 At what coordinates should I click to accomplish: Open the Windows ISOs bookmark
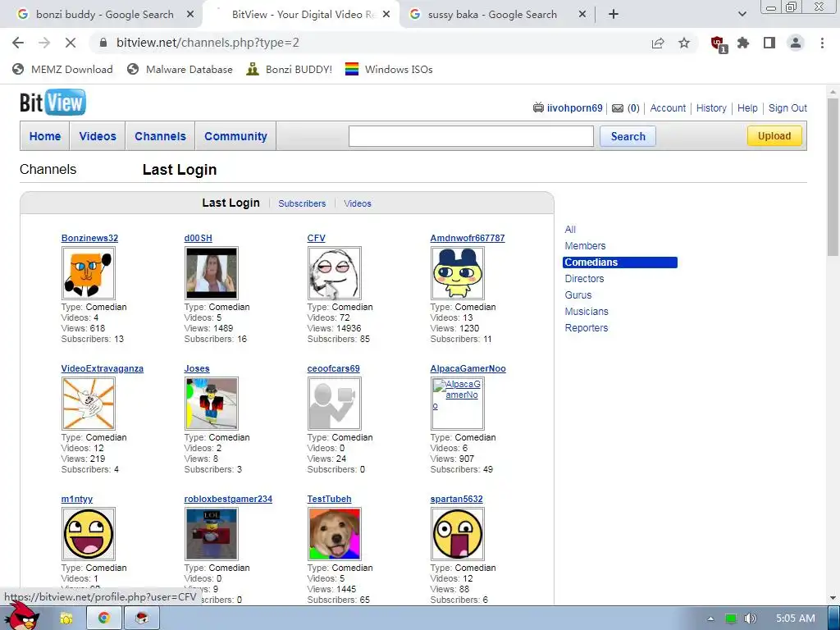(x=389, y=69)
